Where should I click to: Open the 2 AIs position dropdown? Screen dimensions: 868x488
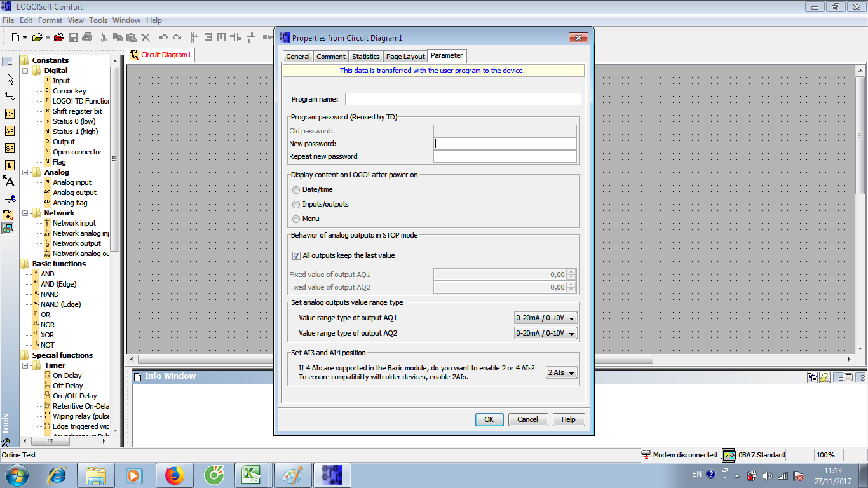[562, 373]
